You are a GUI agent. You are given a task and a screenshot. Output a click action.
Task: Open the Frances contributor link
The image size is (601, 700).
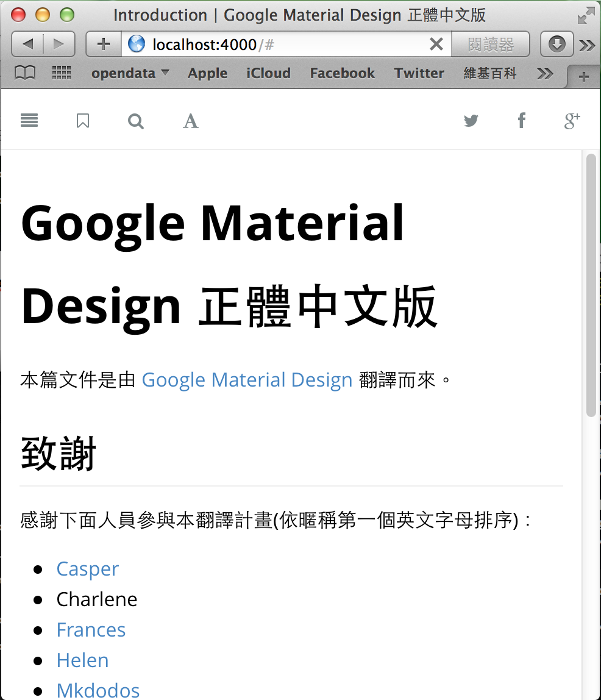(91, 630)
